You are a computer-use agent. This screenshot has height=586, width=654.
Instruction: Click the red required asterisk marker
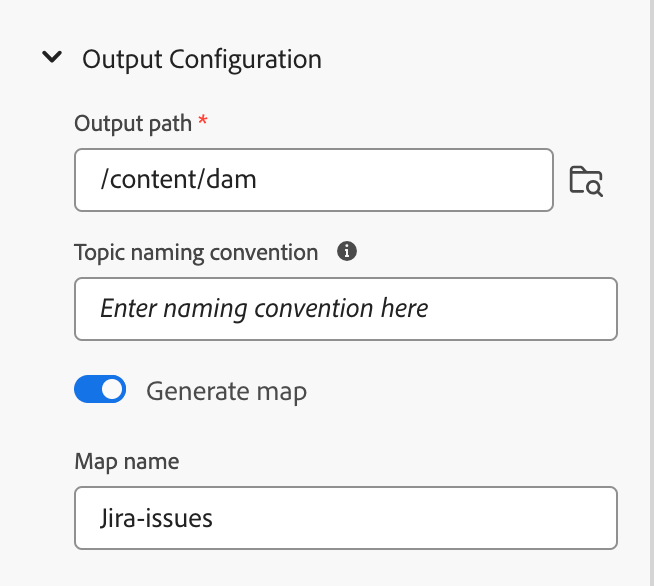click(x=203, y=121)
